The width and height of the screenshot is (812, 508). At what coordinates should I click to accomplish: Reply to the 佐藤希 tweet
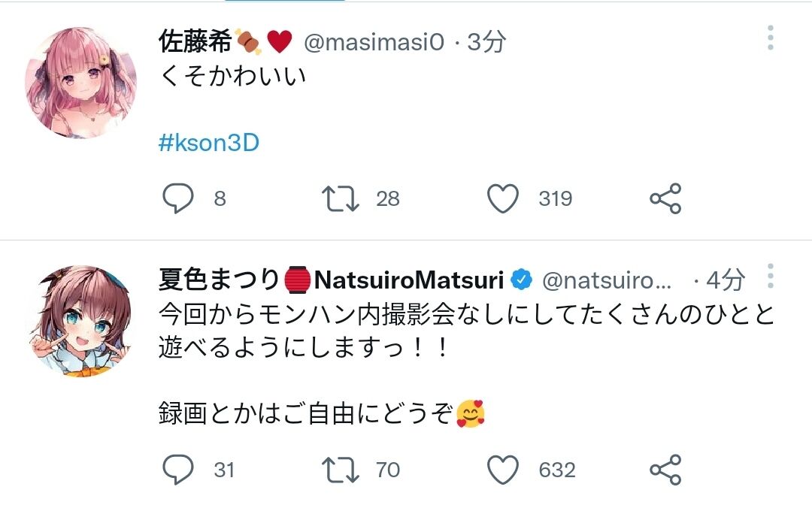[179, 198]
